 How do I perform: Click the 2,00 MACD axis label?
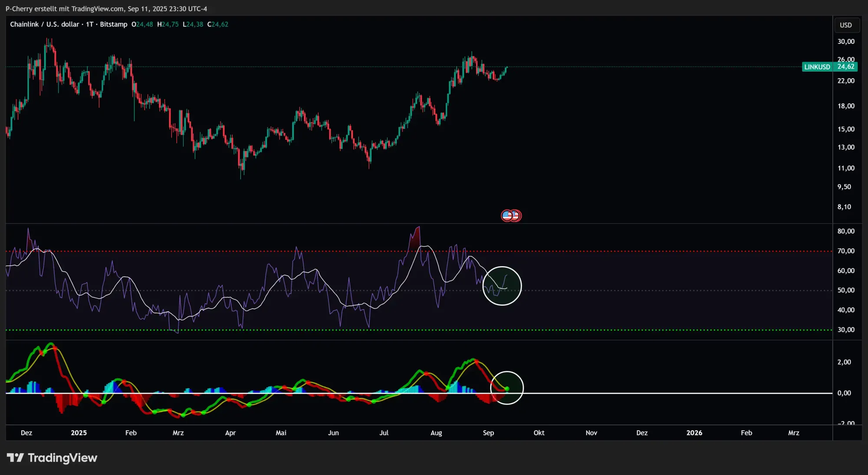[x=844, y=362]
